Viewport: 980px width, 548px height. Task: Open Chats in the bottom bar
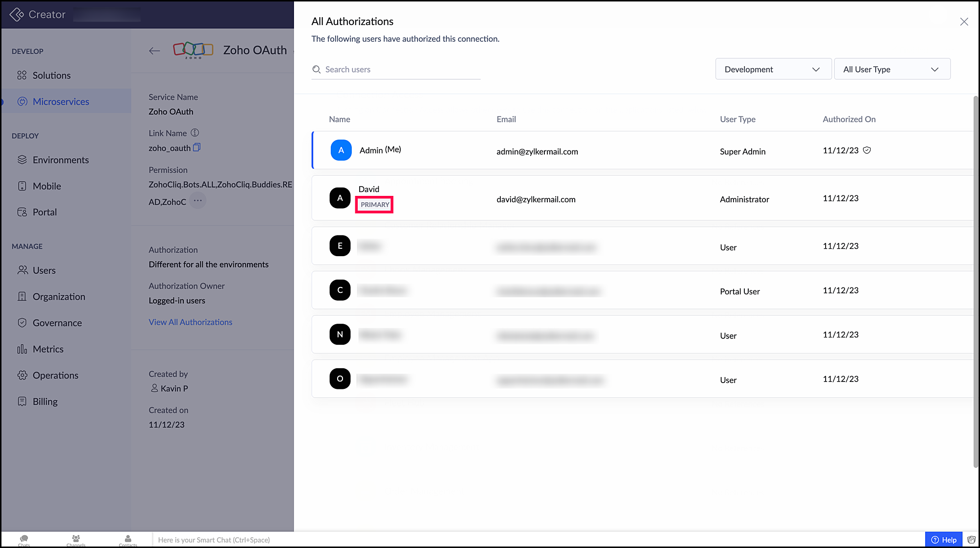click(x=24, y=540)
